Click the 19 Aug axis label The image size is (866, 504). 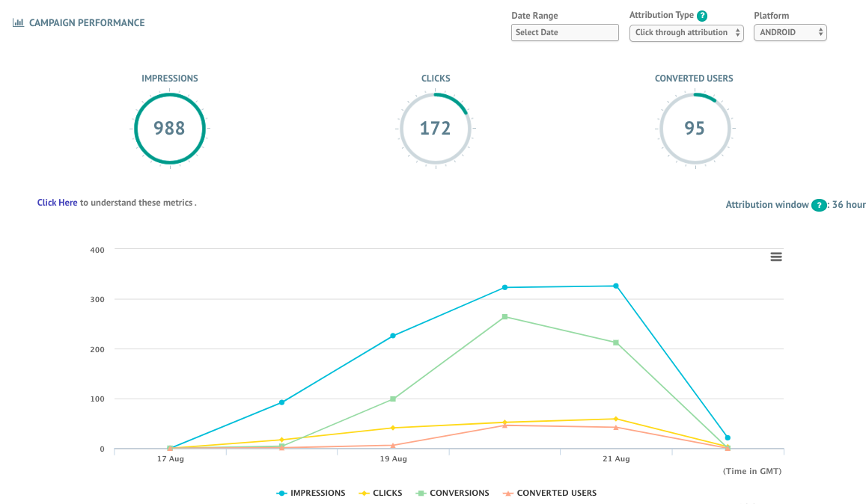(393, 458)
